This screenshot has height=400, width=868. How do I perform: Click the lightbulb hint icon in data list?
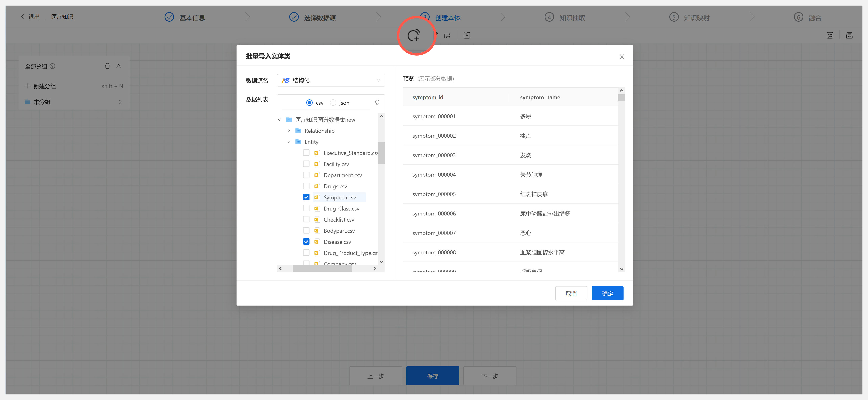377,103
